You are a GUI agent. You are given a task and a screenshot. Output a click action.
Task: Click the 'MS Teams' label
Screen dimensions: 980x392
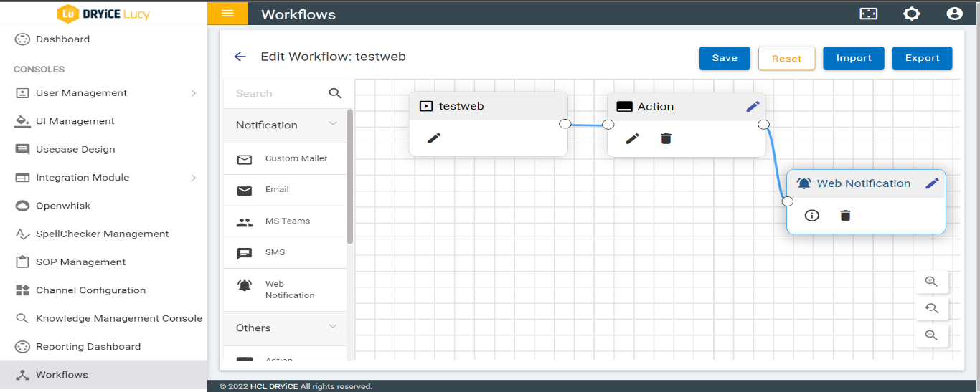[288, 221]
